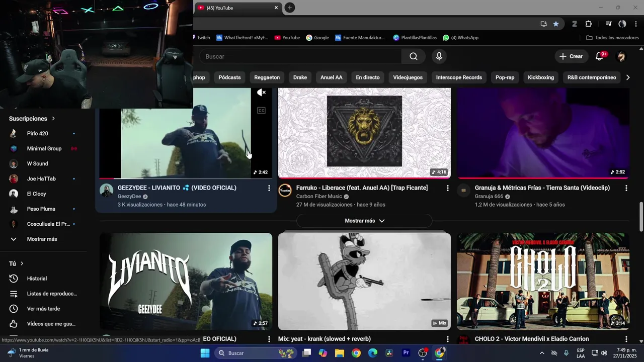
Task: Open the Crear create menu
Action: (571, 56)
